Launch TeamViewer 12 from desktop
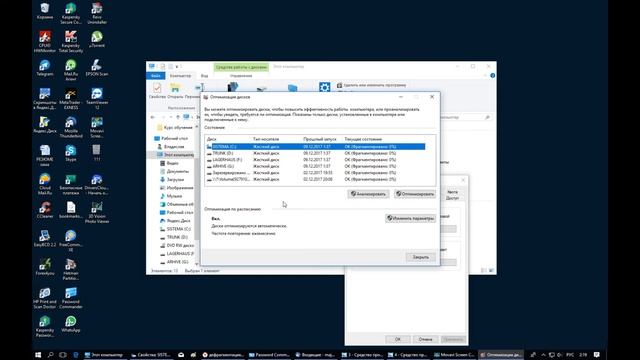This screenshot has width=640, height=360. 97,99
